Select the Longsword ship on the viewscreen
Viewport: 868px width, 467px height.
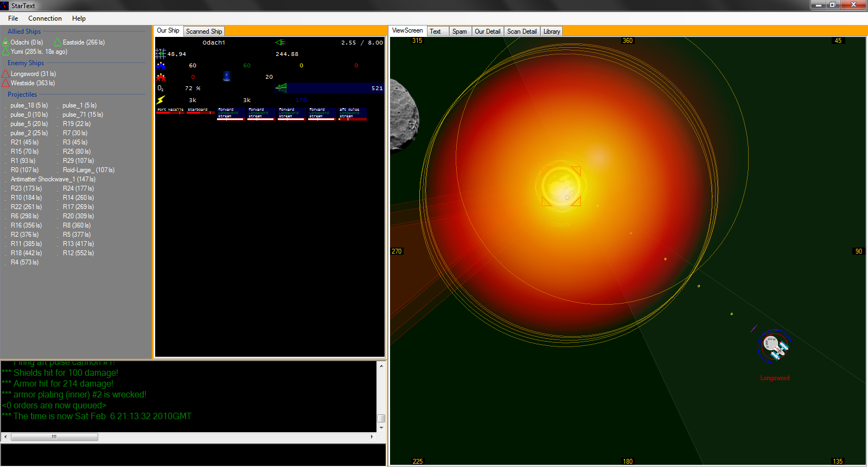click(x=774, y=345)
